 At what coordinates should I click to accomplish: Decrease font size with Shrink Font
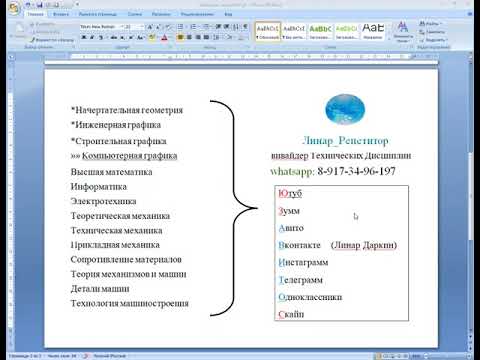click(158, 27)
